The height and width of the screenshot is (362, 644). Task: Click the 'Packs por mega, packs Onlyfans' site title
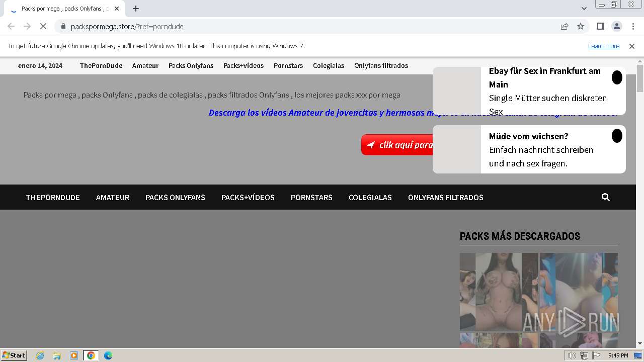212,95
